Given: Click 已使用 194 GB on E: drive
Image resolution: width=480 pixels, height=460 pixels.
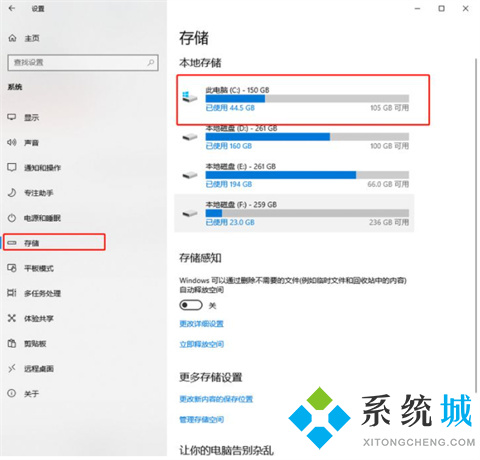Looking at the screenshot, I should (x=229, y=184).
